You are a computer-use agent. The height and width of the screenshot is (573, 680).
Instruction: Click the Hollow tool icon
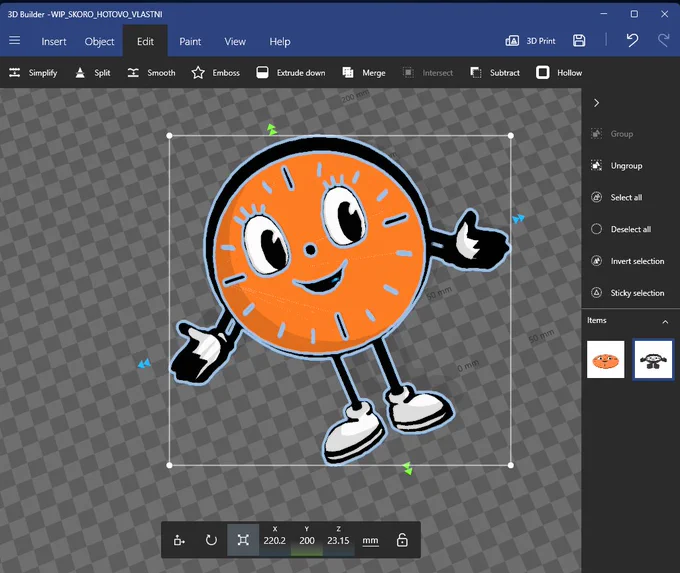543,72
